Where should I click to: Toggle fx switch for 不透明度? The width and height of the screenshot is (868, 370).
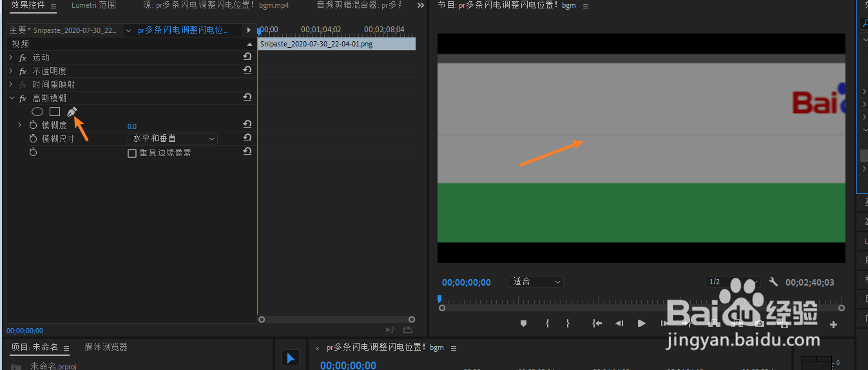pos(23,72)
